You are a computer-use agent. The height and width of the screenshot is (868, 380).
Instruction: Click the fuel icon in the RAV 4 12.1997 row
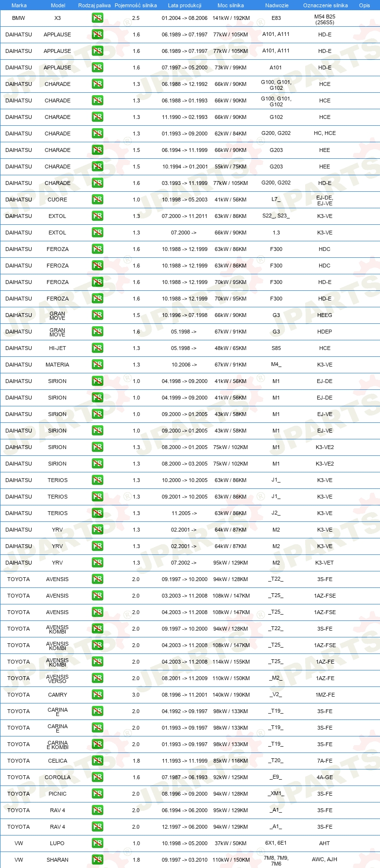(97, 827)
